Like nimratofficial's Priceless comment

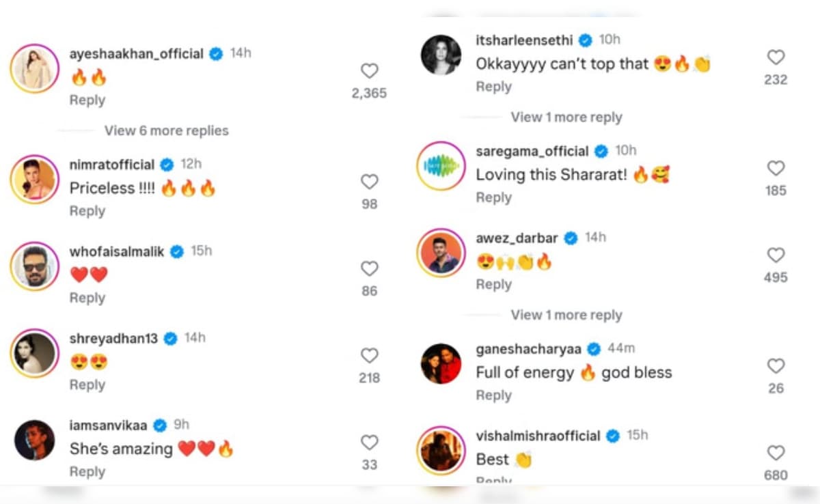tap(369, 182)
